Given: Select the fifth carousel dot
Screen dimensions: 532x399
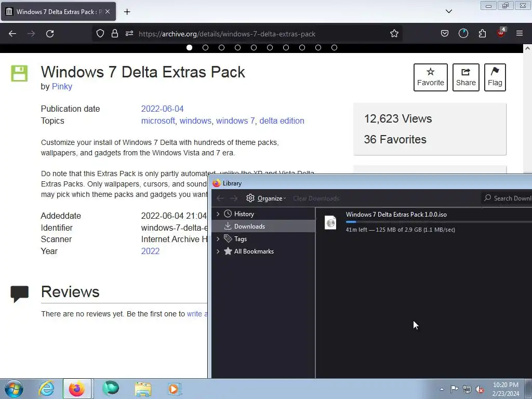Looking at the screenshot, I should 254,47.
